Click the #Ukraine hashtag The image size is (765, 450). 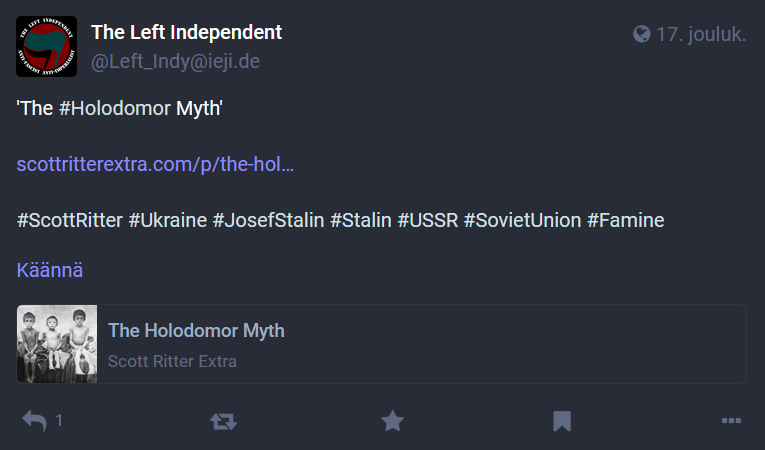pos(168,220)
